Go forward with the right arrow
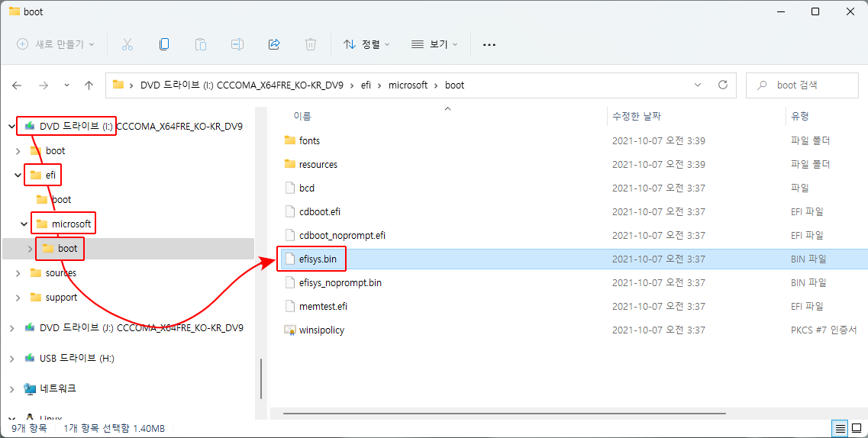The width and height of the screenshot is (868, 438). tap(44, 85)
